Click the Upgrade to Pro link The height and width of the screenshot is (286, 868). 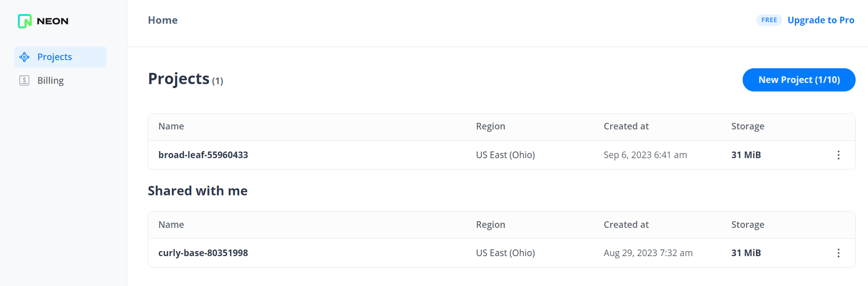tap(821, 20)
